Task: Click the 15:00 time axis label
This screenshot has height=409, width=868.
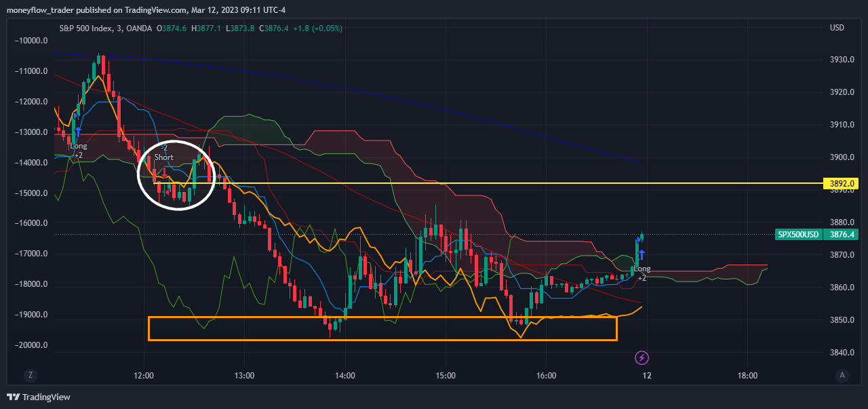Action: click(446, 375)
